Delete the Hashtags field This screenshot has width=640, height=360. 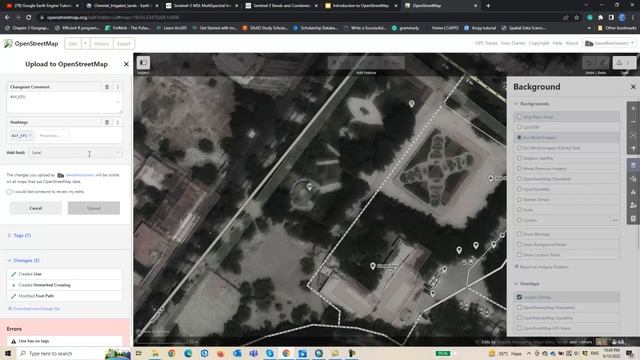(107, 122)
